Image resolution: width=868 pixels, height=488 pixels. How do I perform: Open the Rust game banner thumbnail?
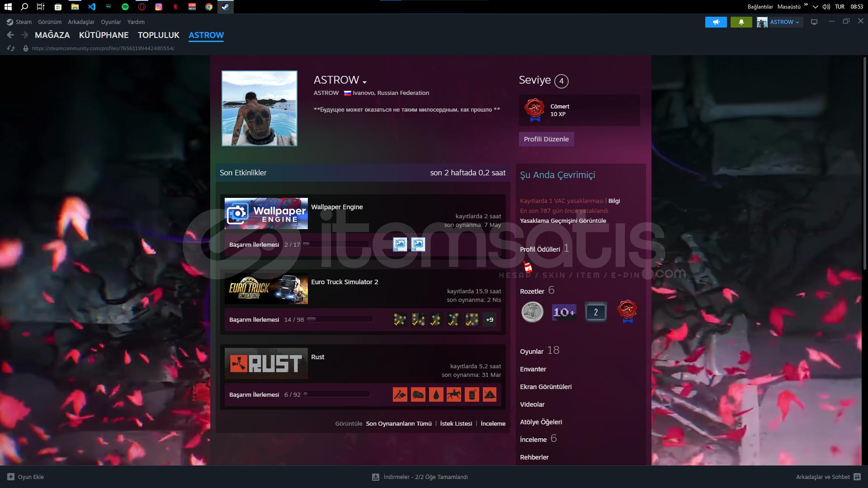(266, 363)
